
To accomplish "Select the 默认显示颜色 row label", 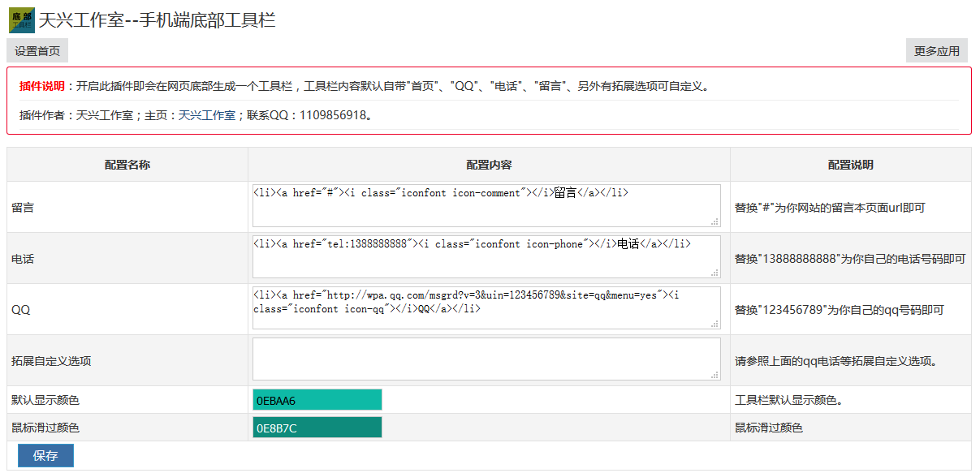I will [45, 400].
